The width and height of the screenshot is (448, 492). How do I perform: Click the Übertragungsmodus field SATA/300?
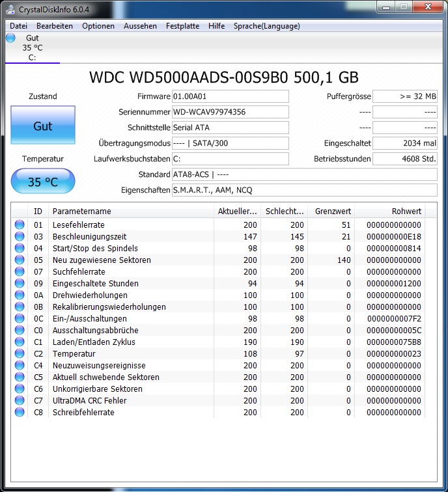tap(231, 143)
